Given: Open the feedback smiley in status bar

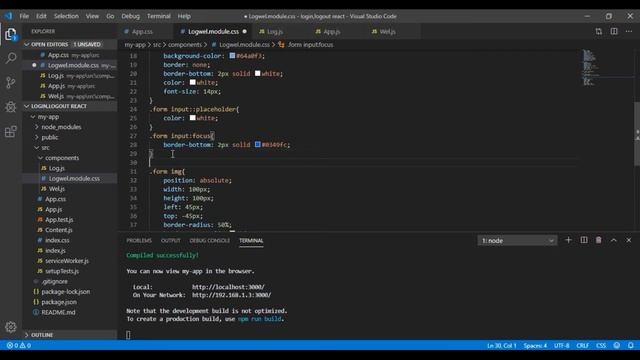Looking at the screenshot, I should (x=617, y=345).
